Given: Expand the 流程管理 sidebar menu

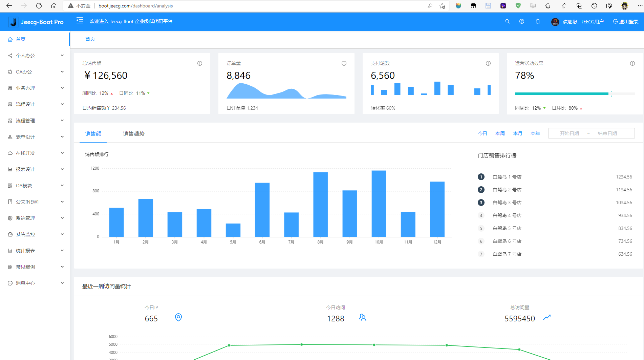Looking at the screenshot, I should point(35,121).
